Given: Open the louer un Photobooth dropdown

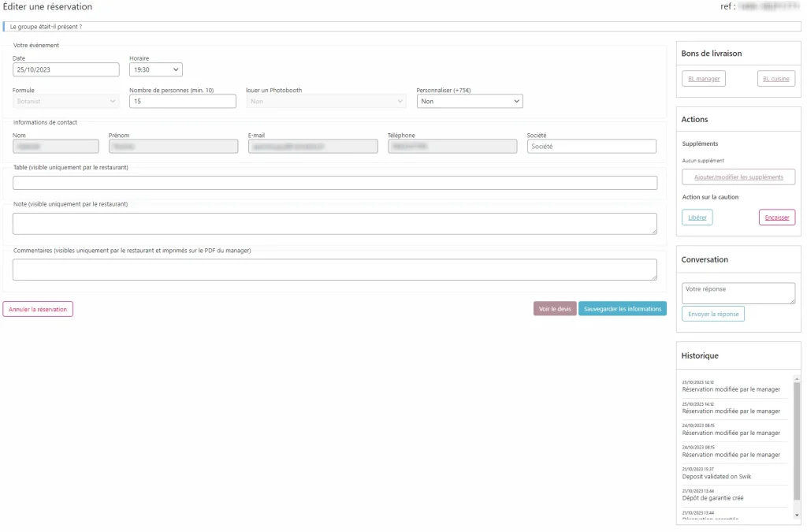Looking at the screenshot, I should pyautogui.click(x=325, y=102).
